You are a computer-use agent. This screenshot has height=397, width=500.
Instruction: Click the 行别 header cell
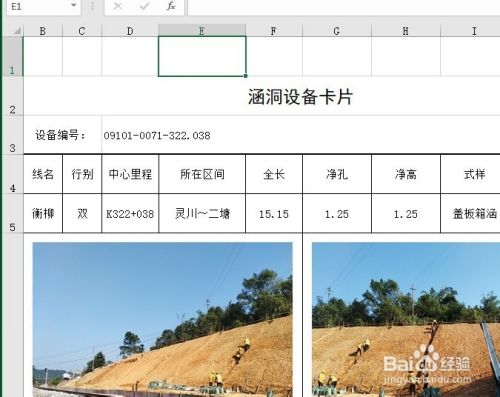tap(82, 174)
